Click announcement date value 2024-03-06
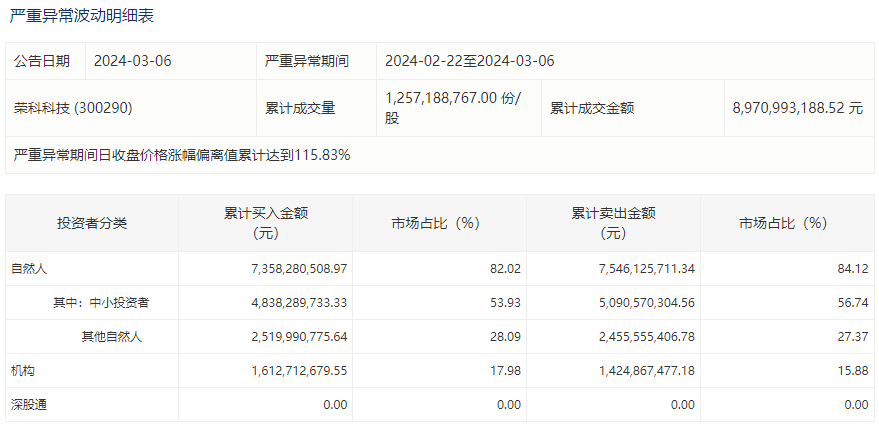 (x=133, y=61)
